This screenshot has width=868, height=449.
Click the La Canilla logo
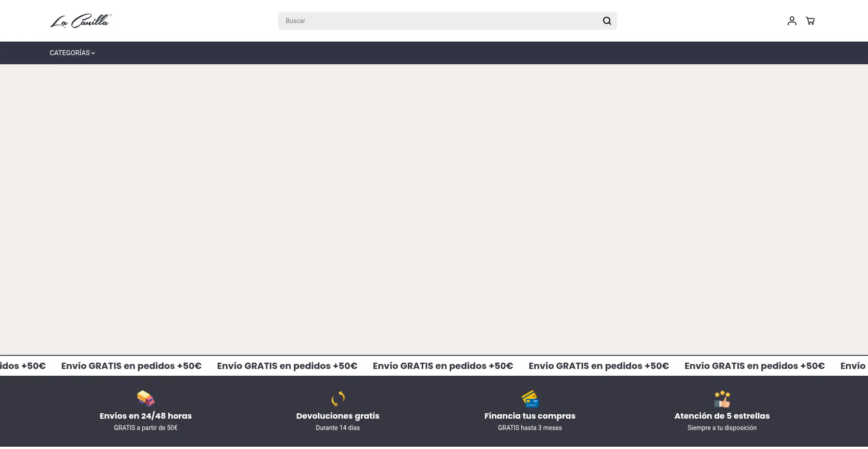(81, 21)
